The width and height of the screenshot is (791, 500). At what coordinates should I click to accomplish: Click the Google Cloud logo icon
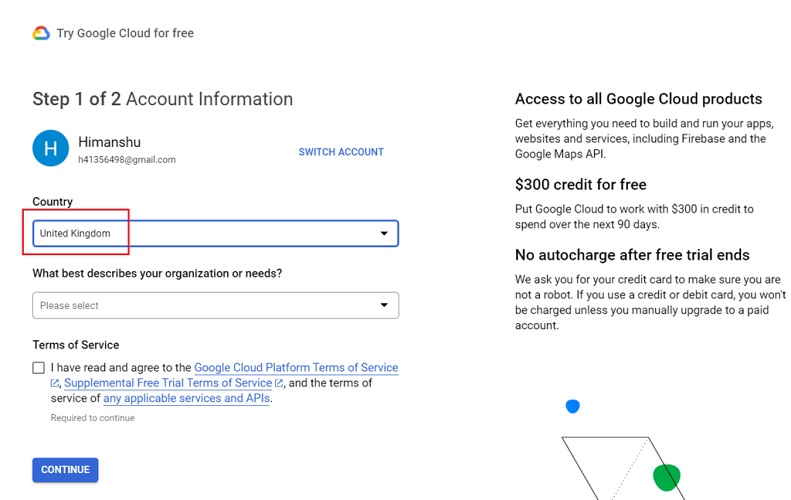point(41,33)
